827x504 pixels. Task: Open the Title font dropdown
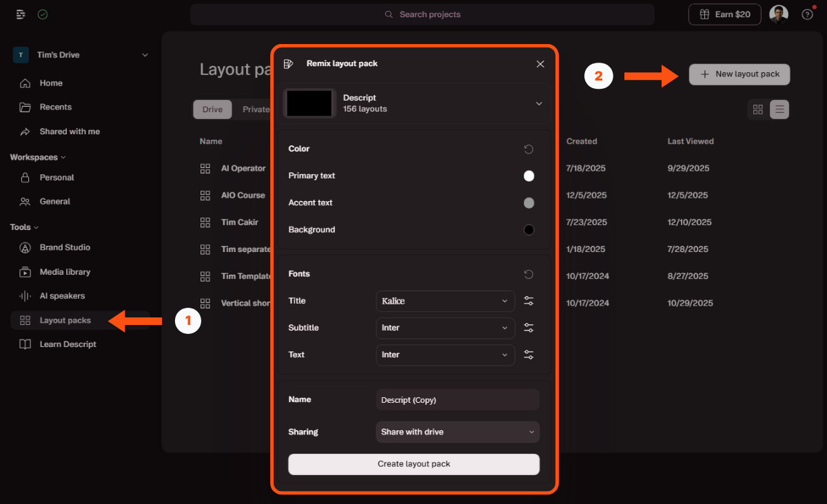coord(445,301)
